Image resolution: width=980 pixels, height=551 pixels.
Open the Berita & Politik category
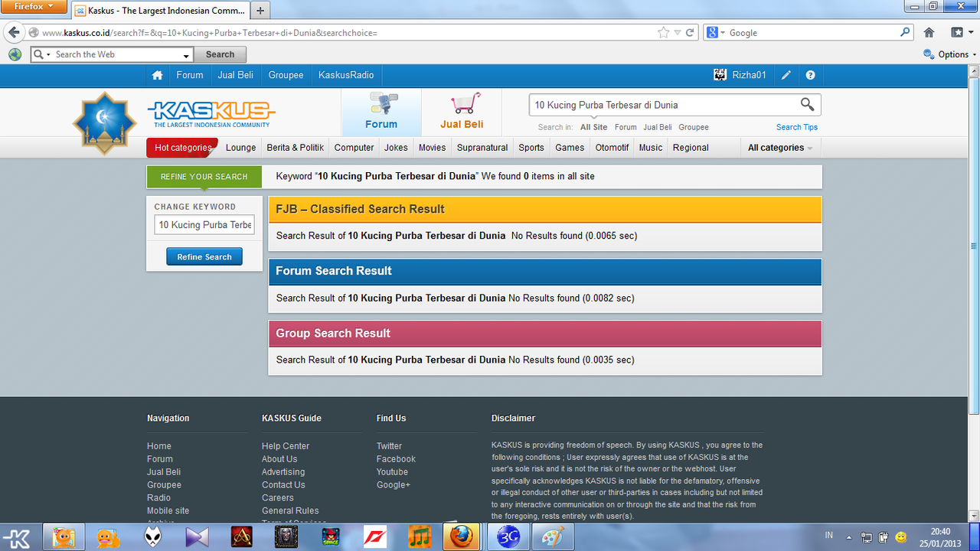tap(295, 148)
